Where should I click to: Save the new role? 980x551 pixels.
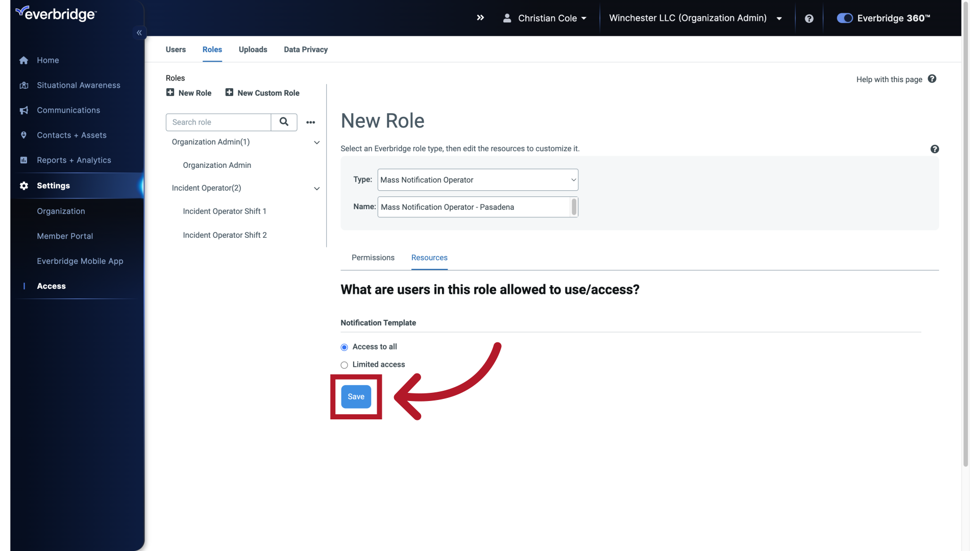click(356, 397)
